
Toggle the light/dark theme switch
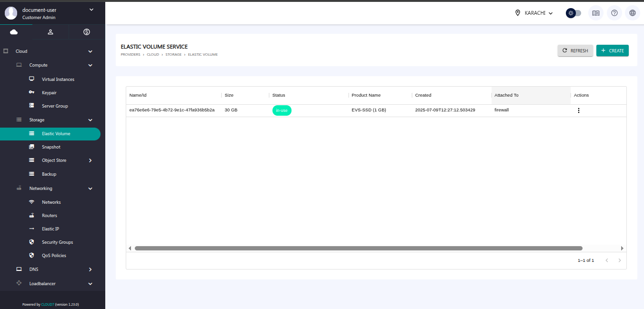coord(574,13)
